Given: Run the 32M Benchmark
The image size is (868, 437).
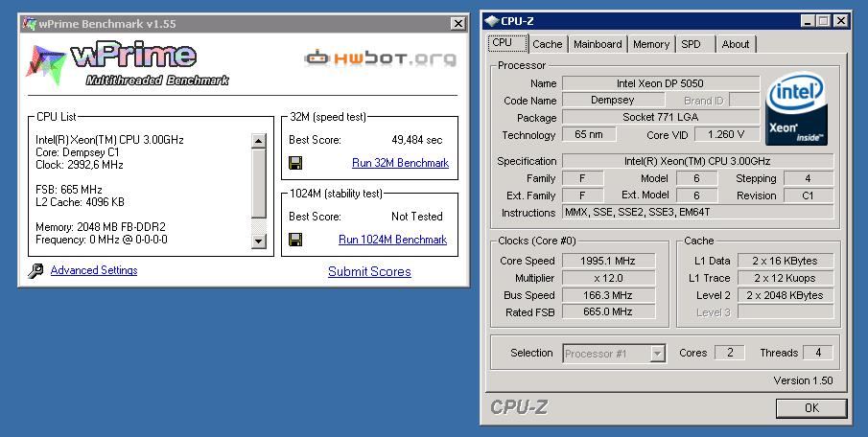Looking at the screenshot, I should 400,163.
